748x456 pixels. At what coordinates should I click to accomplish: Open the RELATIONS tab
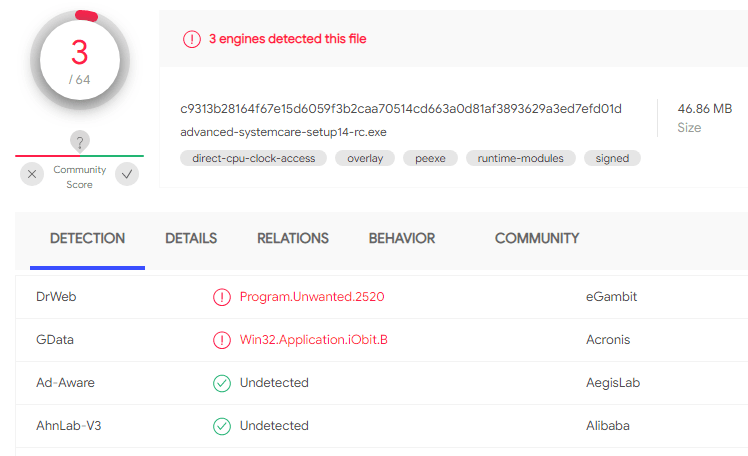click(x=293, y=239)
